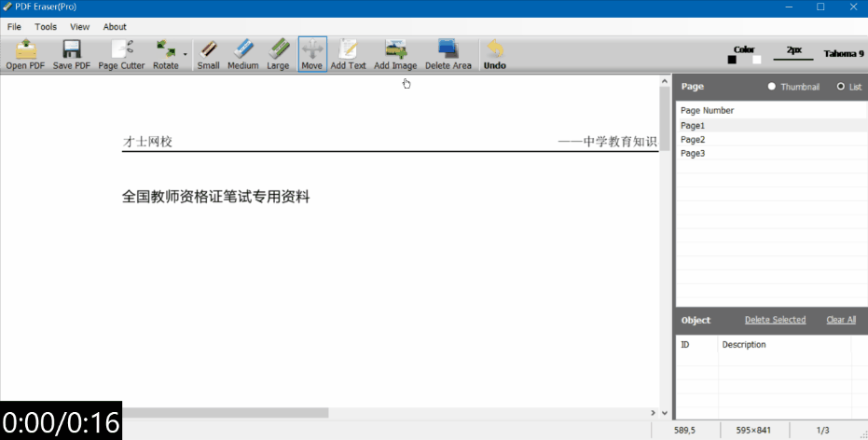The height and width of the screenshot is (440, 868).
Task: Select Page1 in the page list
Action: (x=772, y=126)
